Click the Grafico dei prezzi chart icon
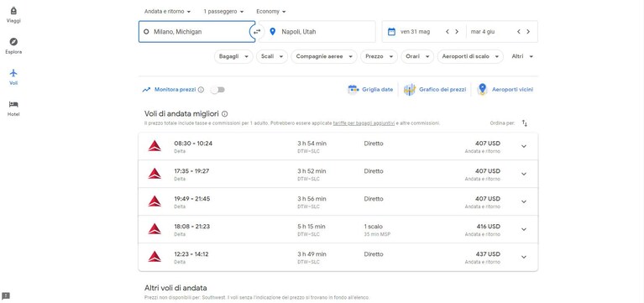Screen dimensions: 644x303 point(410,89)
